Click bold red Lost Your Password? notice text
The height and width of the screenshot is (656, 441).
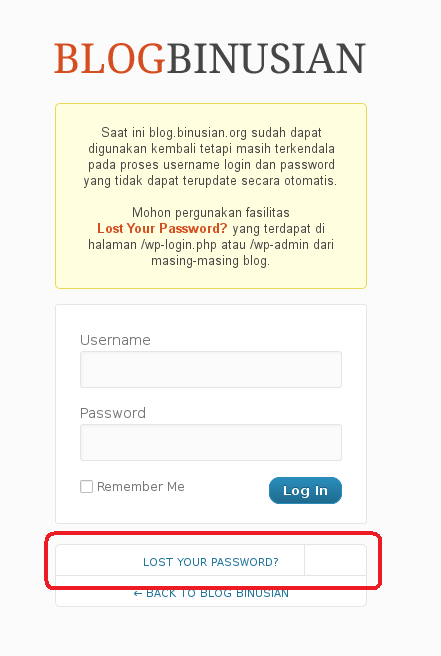tap(162, 228)
